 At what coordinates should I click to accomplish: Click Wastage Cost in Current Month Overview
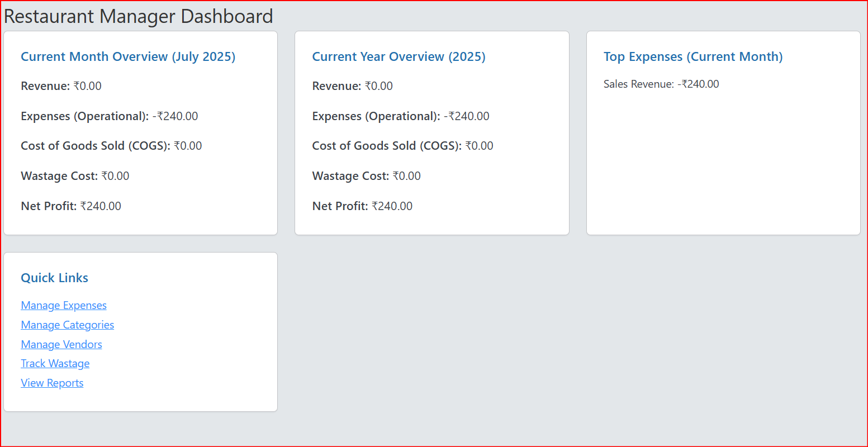(x=75, y=176)
